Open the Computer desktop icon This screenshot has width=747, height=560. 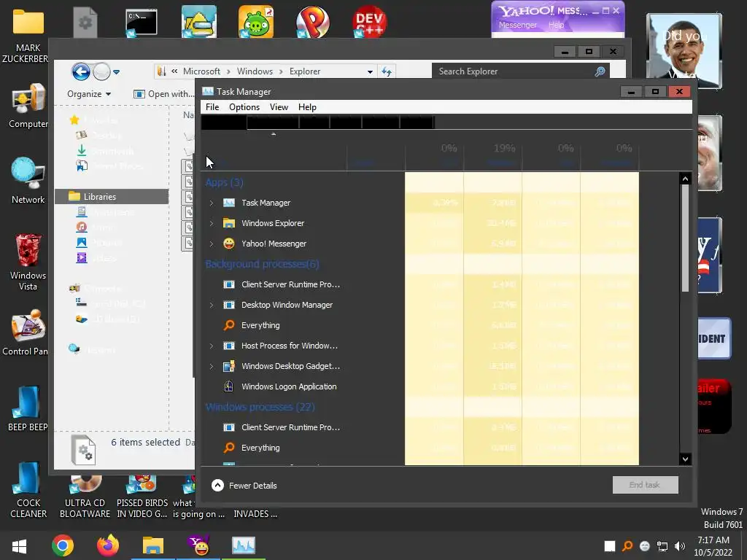pyautogui.click(x=28, y=106)
